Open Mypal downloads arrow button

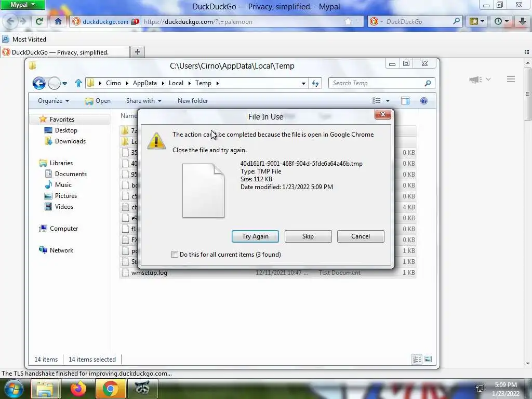point(523,22)
